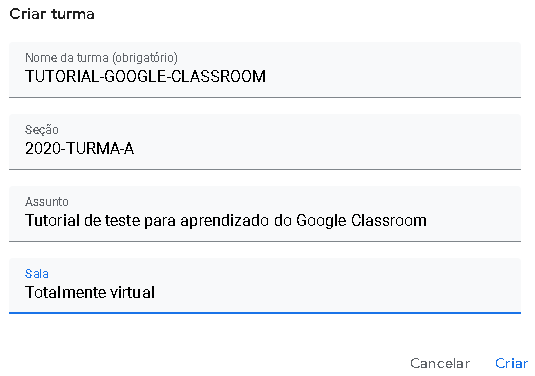Image resolution: width=535 pixels, height=376 pixels.
Task: Click the Nome da turma (obrigatório) label
Action: pos(101,58)
